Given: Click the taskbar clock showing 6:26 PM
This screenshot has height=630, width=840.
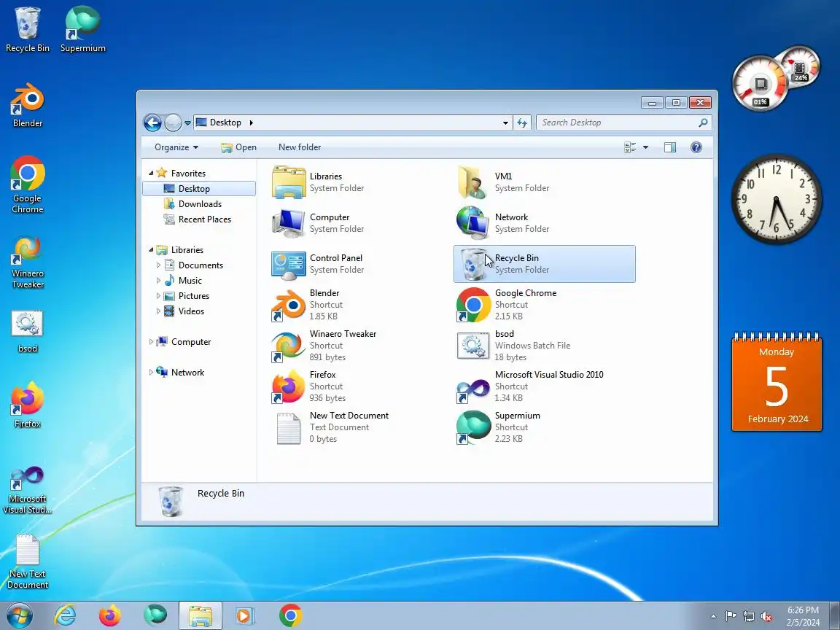Looking at the screenshot, I should [803, 616].
